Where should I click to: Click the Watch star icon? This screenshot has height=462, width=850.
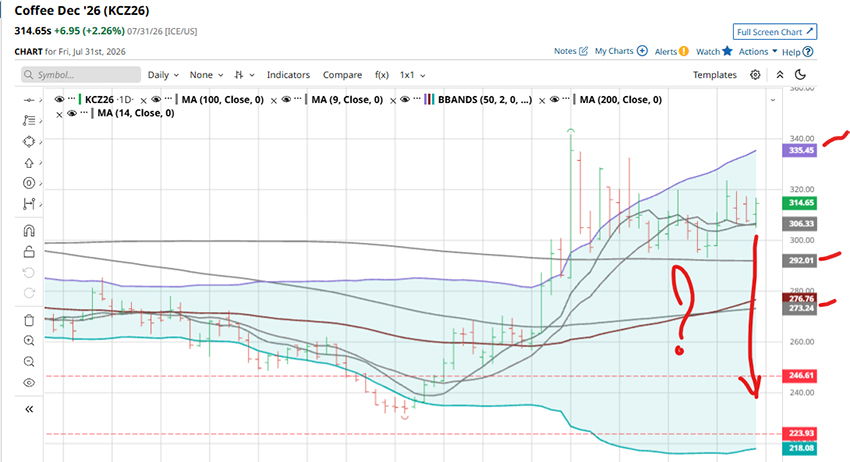727,51
